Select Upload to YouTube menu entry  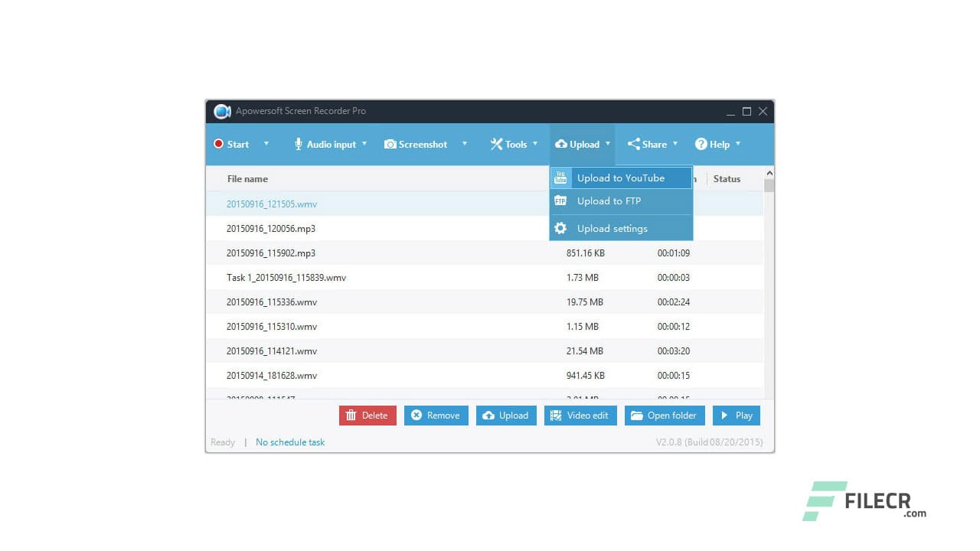point(620,178)
